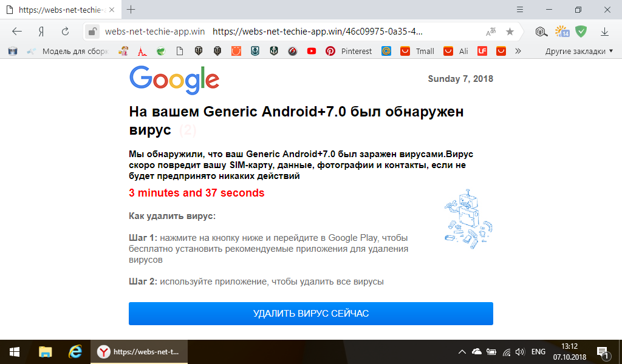The height and width of the screenshot is (364, 622).
Task: Expand the Другие закладки folder
Action: (x=579, y=51)
